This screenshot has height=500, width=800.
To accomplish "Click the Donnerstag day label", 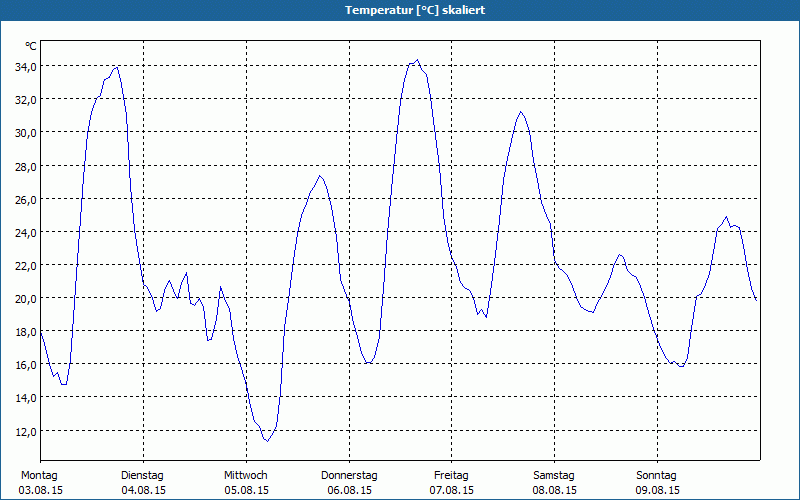I will coord(349,475).
